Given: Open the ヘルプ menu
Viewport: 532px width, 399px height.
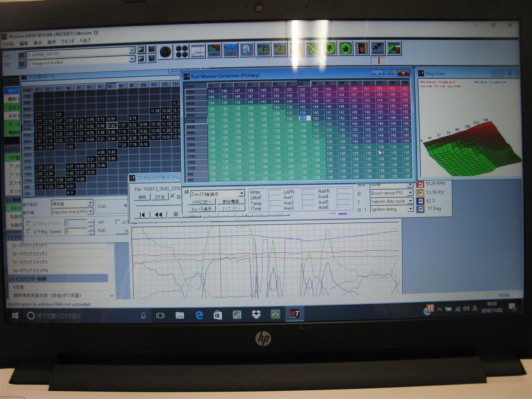Looking at the screenshot, I should (x=85, y=41).
